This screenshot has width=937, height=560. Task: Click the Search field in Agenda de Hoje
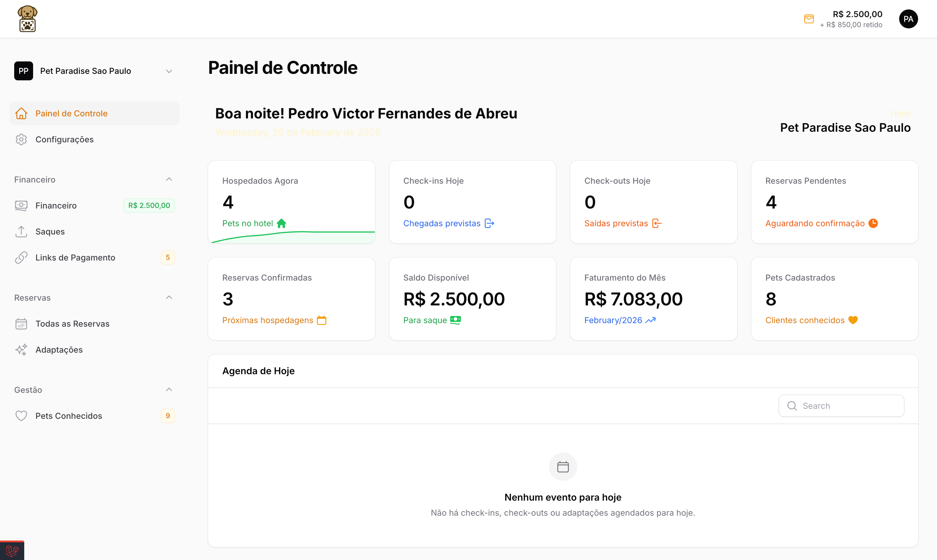(x=846, y=406)
